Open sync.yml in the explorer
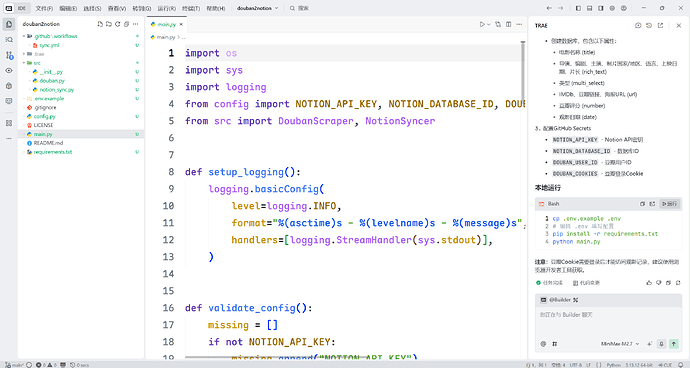 pyautogui.click(x=49, y=45)
